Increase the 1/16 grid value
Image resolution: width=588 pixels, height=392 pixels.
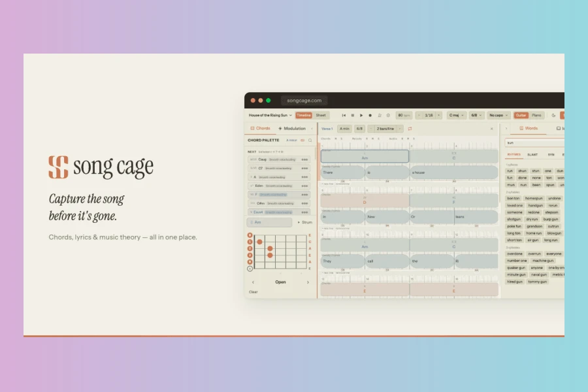click(x=439, y=115)
